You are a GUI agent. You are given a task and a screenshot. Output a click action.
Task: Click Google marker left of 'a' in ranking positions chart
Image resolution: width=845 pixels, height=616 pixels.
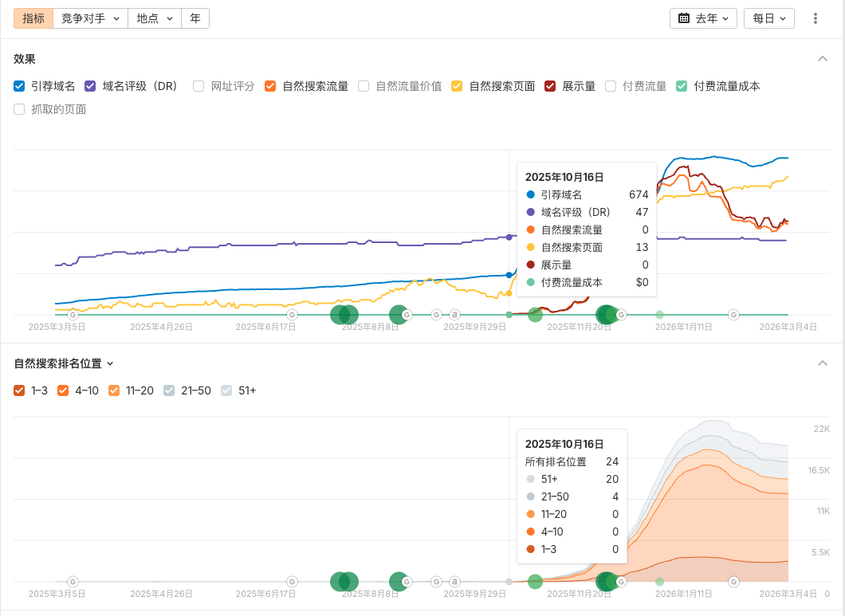437,582
